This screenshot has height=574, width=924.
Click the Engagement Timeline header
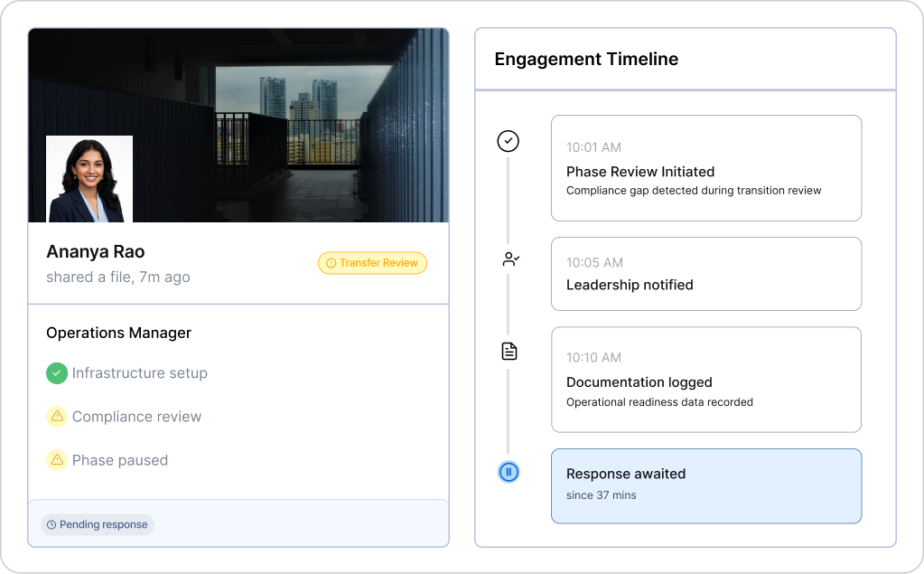(586, 60)
